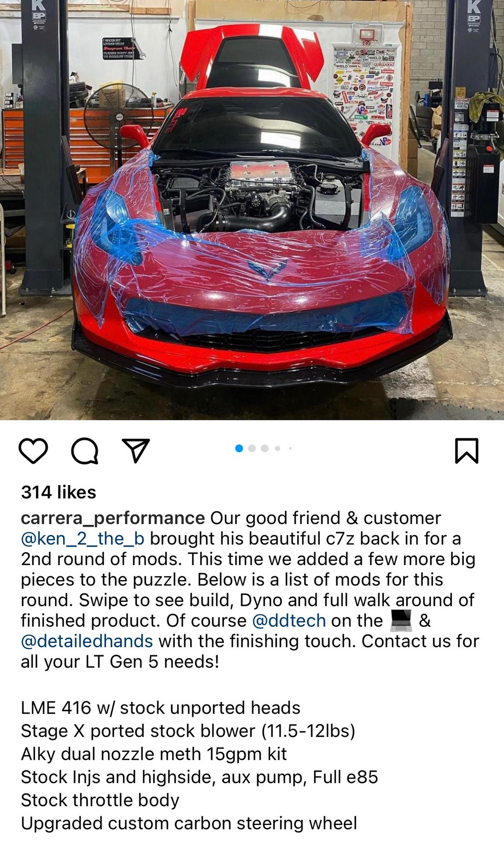This screenshot has width=504, height=849.
Task: Visit the @detailedhands tagged profile
Action: point(87,641)
